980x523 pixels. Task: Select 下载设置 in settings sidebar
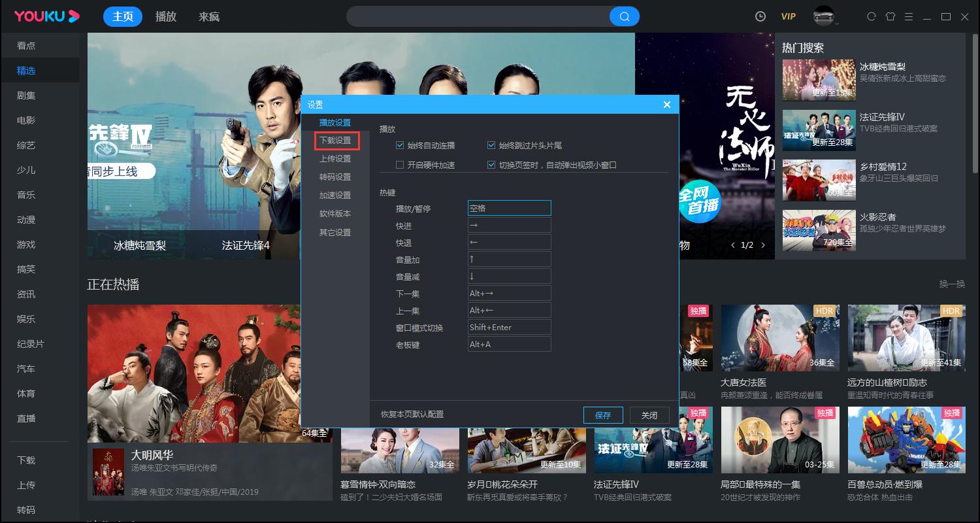pos(335,141)
